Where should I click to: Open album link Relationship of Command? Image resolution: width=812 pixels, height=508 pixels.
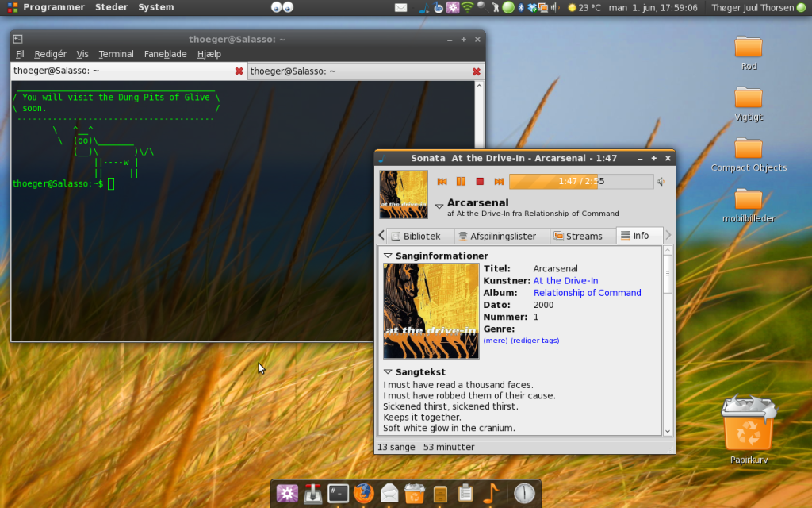[588, 293]
